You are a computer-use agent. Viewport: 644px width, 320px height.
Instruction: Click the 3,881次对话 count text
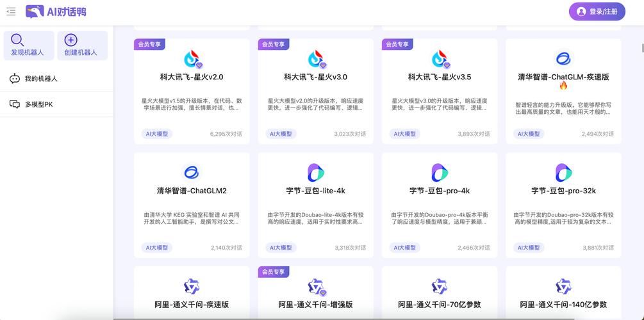point(598,248)
